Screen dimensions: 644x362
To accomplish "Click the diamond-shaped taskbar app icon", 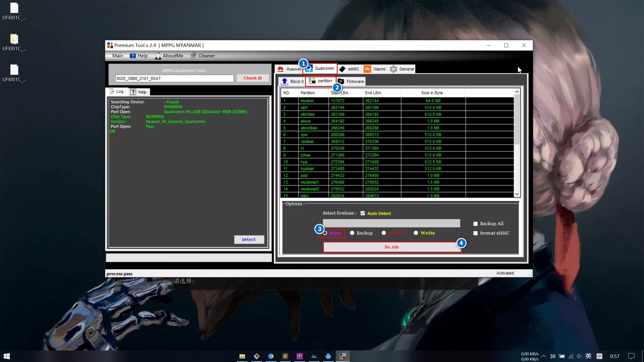I will click(256, 356).
